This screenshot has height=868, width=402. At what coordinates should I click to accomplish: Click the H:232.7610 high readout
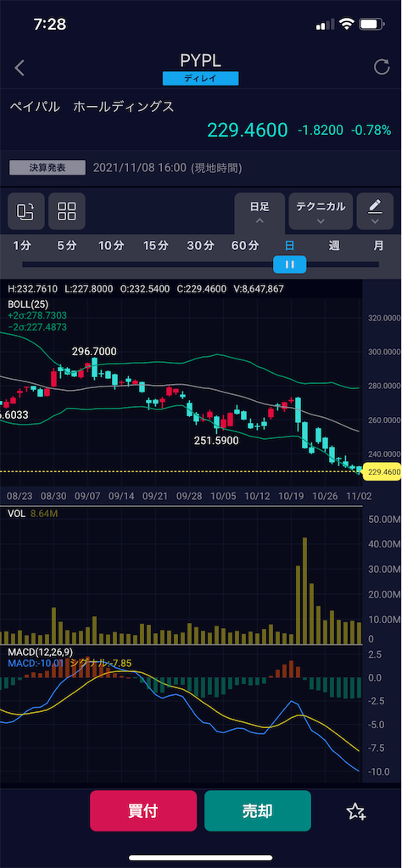pos(34,289)
